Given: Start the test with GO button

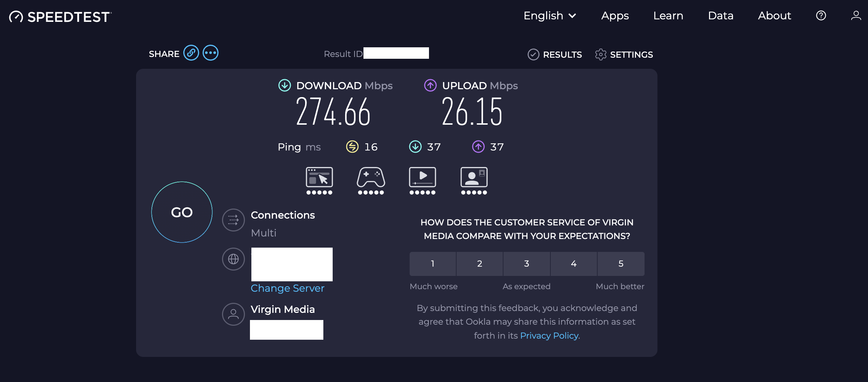Looking at the screenshot, I should click(x=182, y=212).
